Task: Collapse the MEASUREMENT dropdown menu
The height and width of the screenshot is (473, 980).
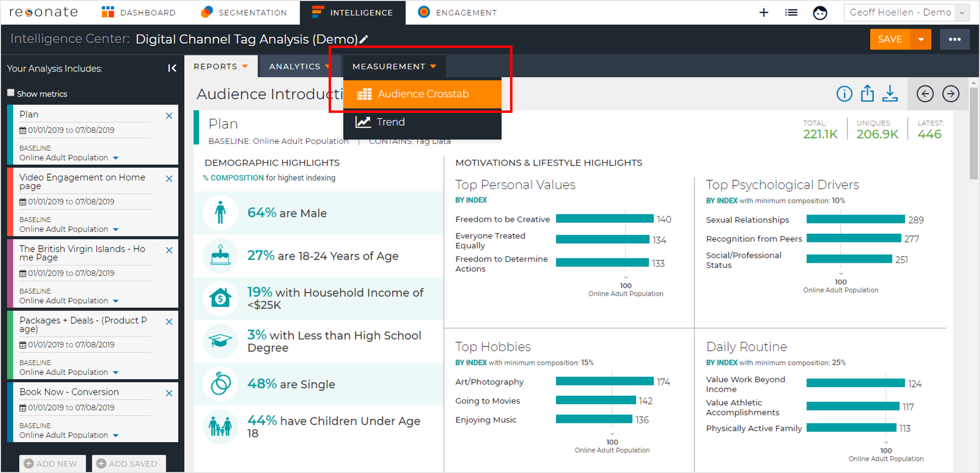Action: 394,66
